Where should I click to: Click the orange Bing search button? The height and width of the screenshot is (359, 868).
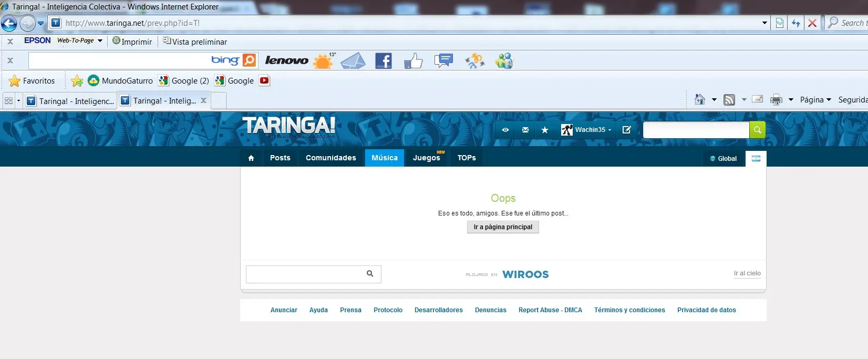click(x=250, y=60)
